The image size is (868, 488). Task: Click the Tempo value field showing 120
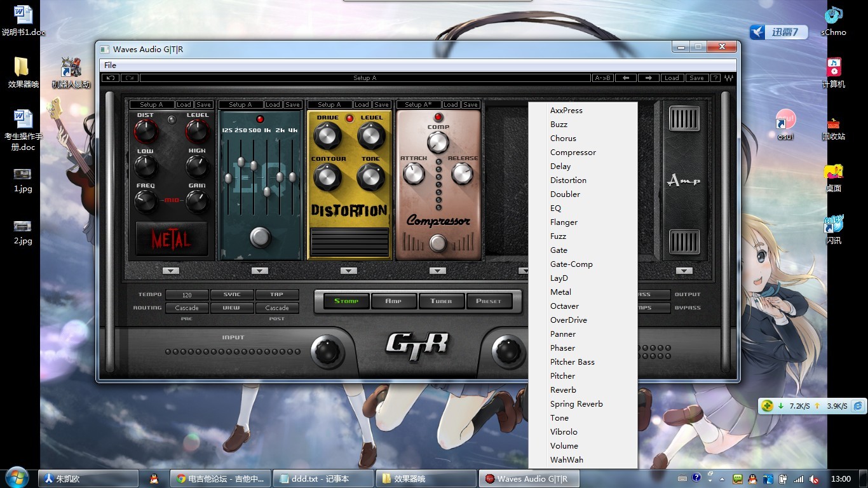pyautogui.click(x=187, y=295)
